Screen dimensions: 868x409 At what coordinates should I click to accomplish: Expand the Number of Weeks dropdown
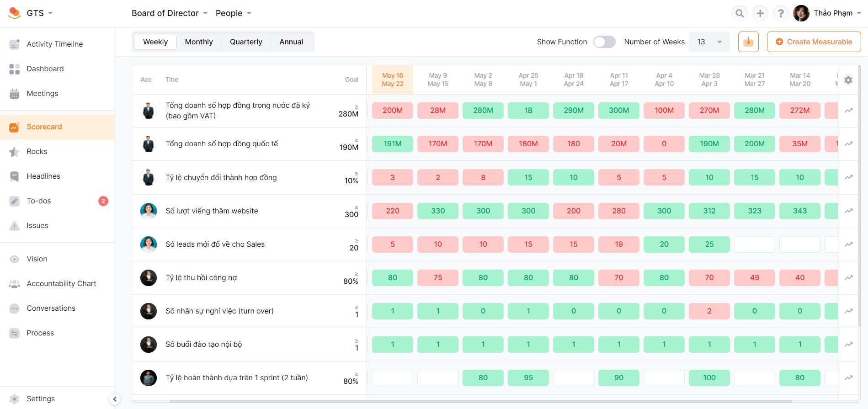pyautogui.click(x=709, y=42)
